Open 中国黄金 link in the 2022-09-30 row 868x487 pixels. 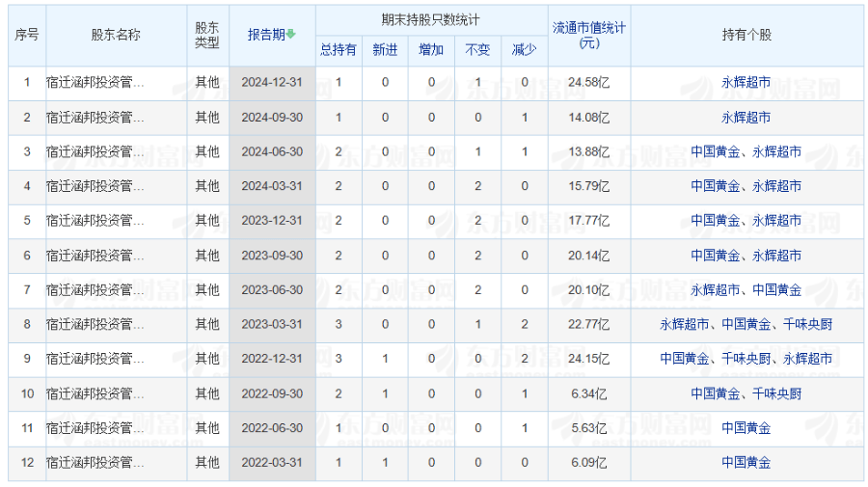716,393
